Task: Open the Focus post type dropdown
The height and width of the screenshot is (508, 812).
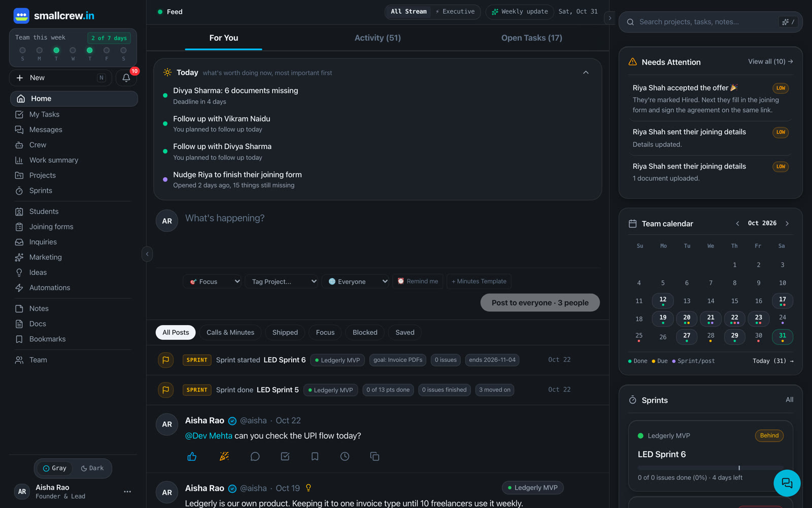Action: click(213, 281)
